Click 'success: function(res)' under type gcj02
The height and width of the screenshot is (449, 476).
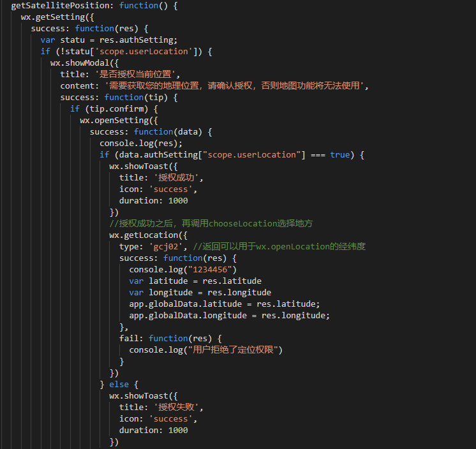(177, 258)
